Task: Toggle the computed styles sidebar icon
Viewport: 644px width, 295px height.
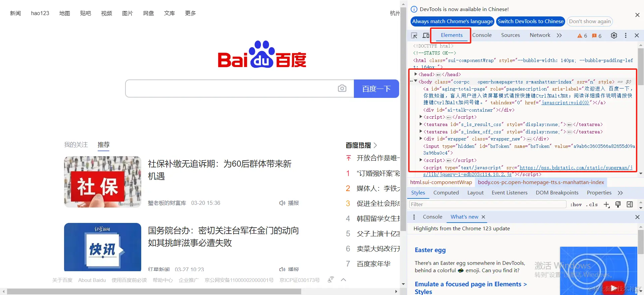Action: click(630, 204)
